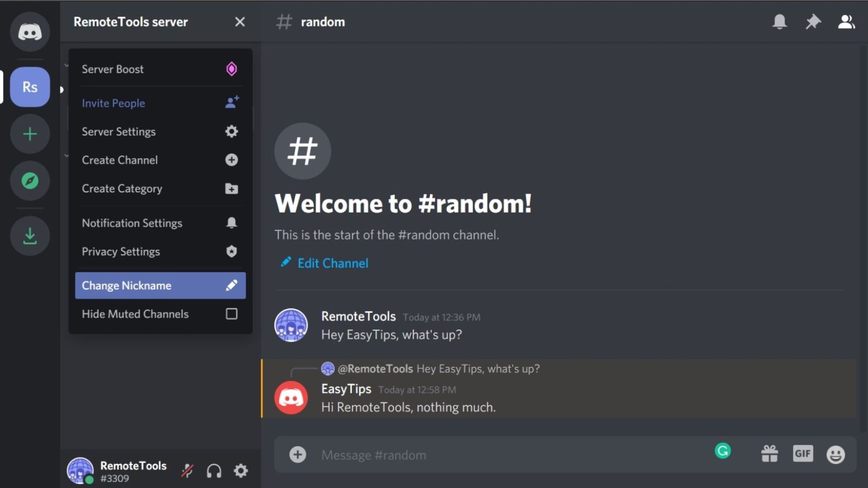Click the Create Channel plus icon
This screenshot has width=868, height=488.
tap(232, 160)
